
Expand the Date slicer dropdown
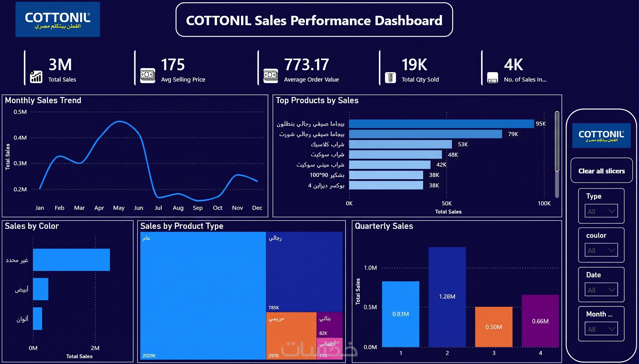pyautogui.click(x=601, y=289)
